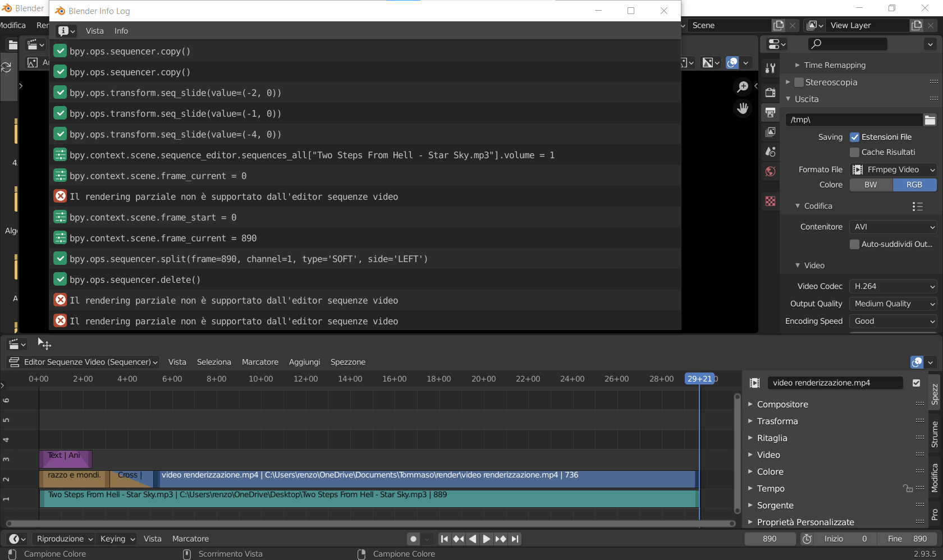Open the Keying popover in timeline
The image size is (943, 560).
point(117,539)
